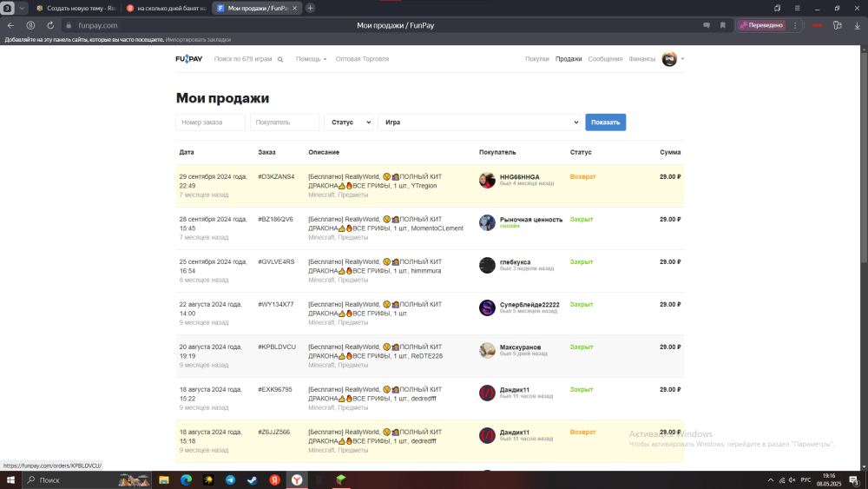This screenshot has width=868, height=489.
Task: Open Дандик11 avatar in order #Z6JJZ566 row
Action: click(x=487, y=436)
